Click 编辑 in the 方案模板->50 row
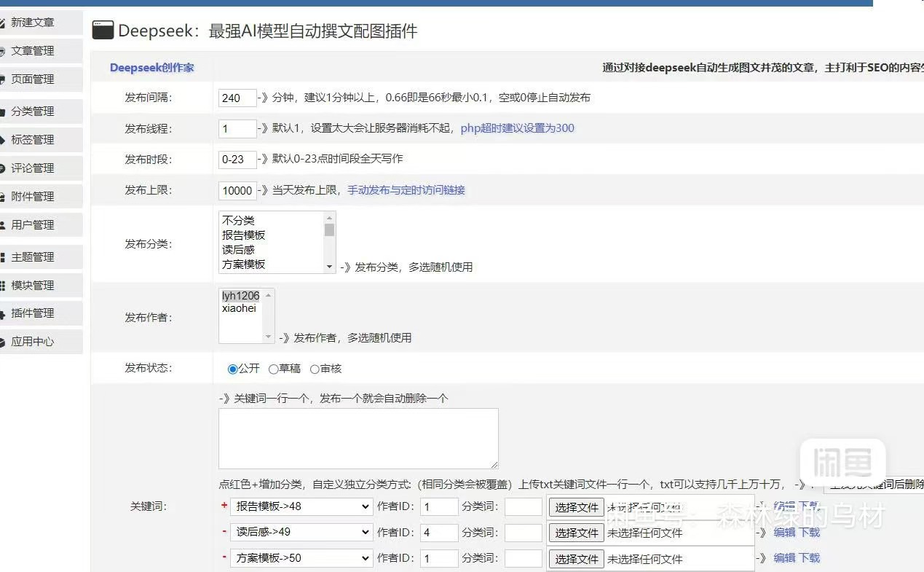Image resolution: width=924 pixels, height=572 pixels. click(x=784, y=558)
